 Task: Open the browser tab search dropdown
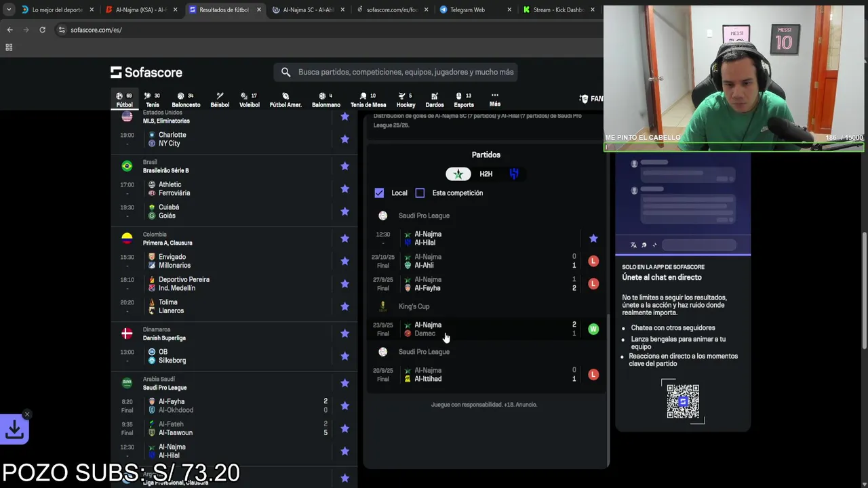tap(8, 9)
